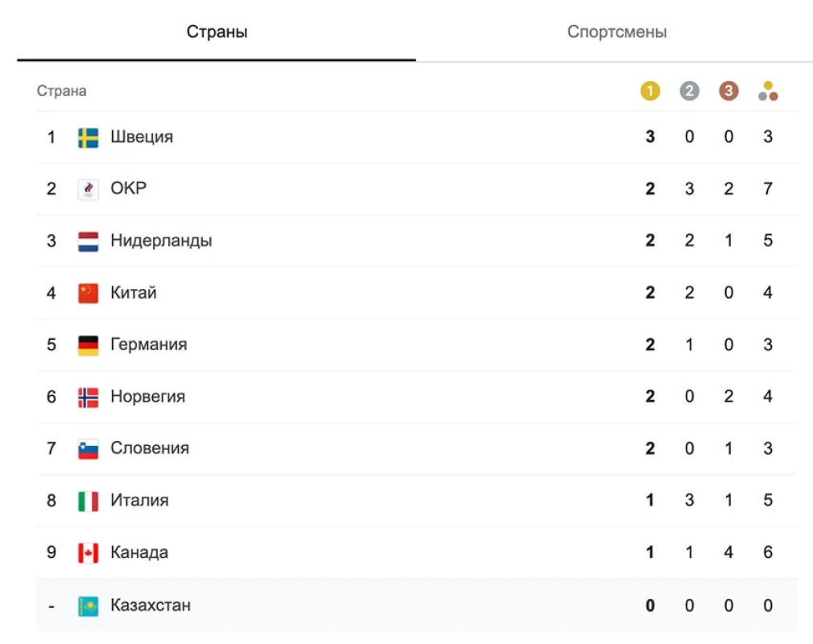813x644 pixels.
Task: Click the China flag icon
Action: pos(89,293)
